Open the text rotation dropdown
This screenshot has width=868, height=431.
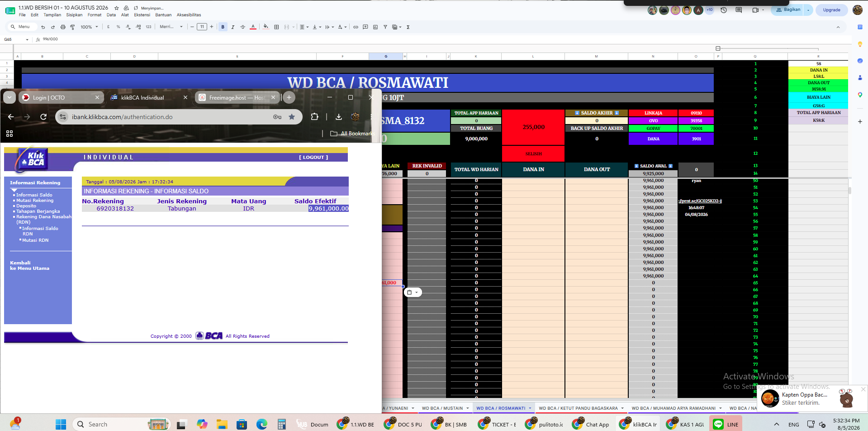click(x=342, y=27)
